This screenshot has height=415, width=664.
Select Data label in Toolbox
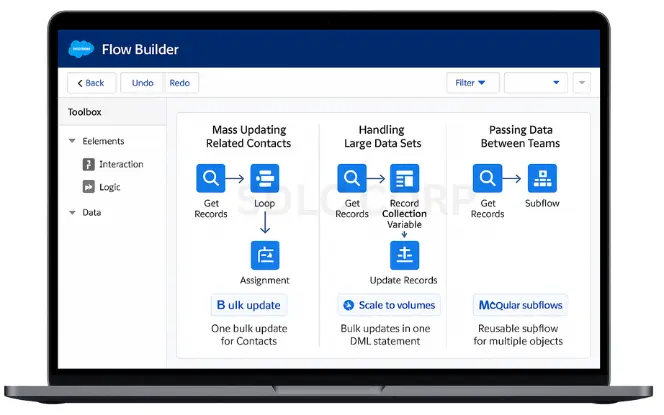point(91,213)
